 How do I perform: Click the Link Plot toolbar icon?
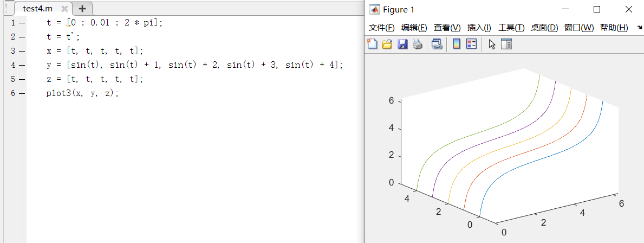pos(437,44)
